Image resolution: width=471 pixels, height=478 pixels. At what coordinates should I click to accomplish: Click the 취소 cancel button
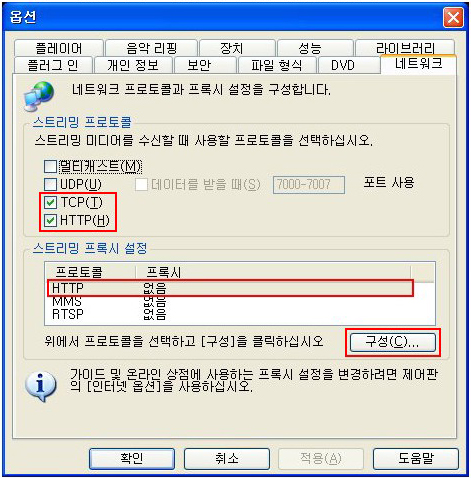tap(227, 459)
